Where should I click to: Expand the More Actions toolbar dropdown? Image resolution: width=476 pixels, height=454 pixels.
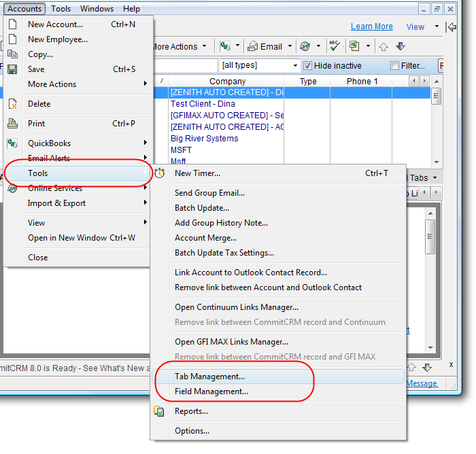click(204, 47)
